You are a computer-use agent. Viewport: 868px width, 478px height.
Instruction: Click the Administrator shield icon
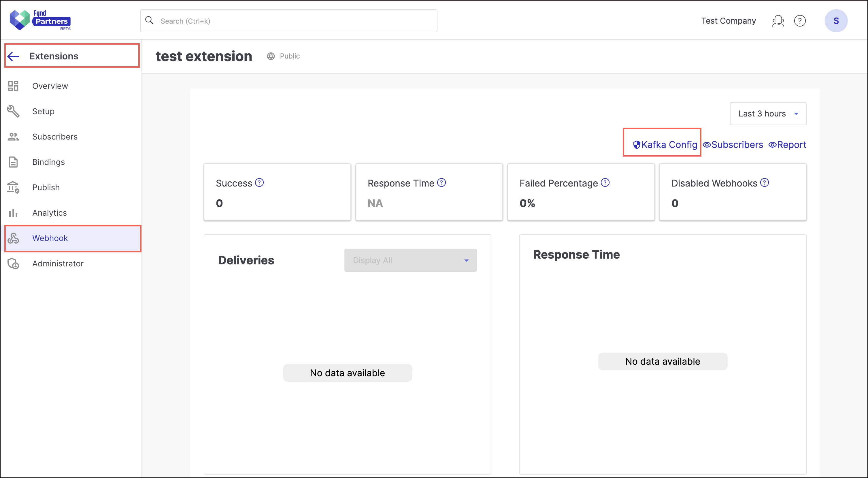click(x=13, y=263)
